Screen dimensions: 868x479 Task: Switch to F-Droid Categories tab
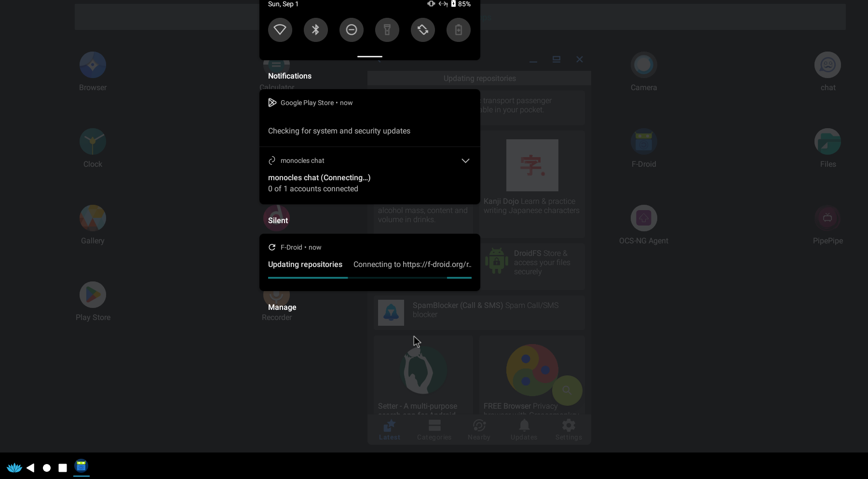434,430
